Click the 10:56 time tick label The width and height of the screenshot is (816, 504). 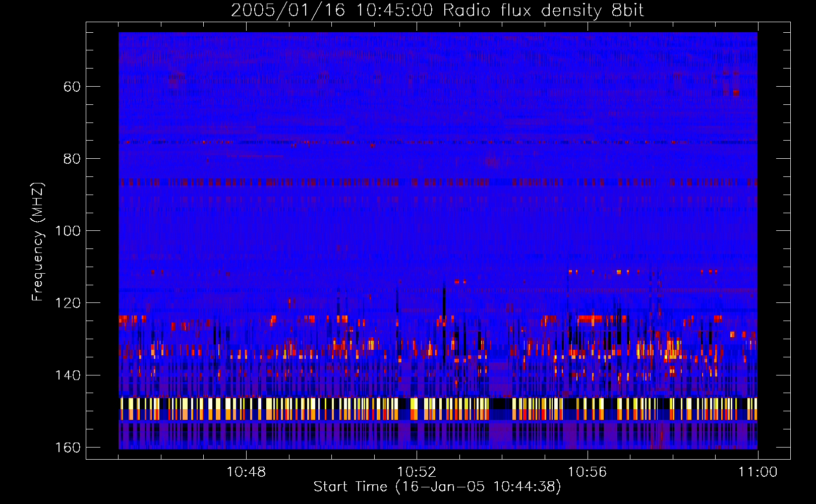[587, 472]
